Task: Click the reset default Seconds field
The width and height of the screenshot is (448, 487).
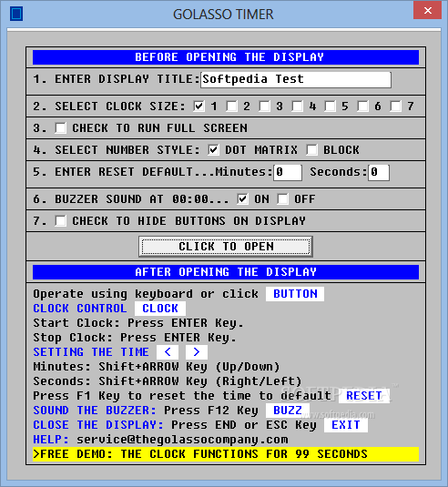Action: point(379,172)
